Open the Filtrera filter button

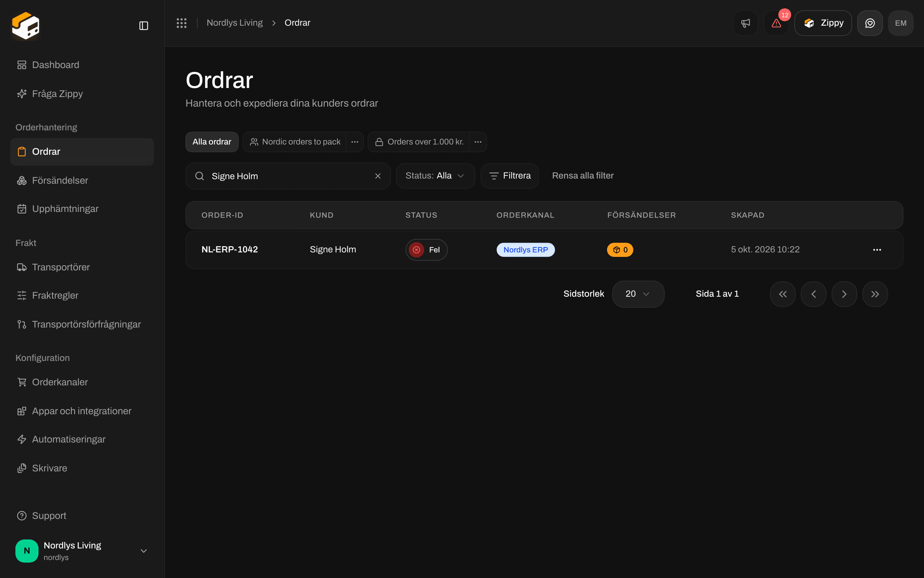pyautogui.click(x=510, y=176)
